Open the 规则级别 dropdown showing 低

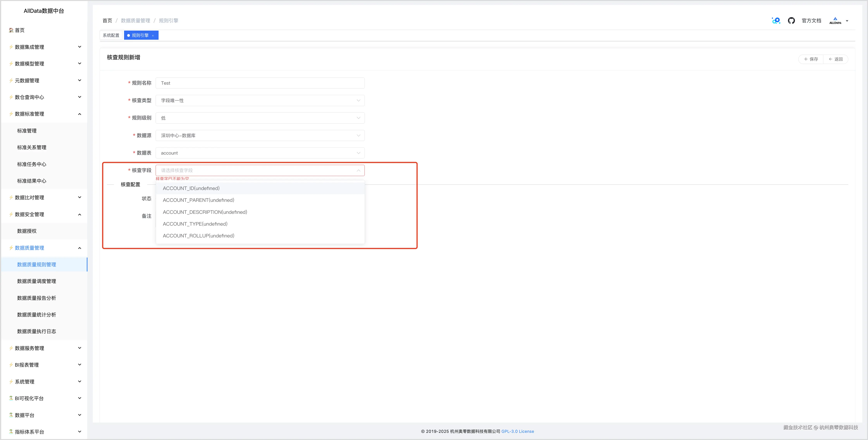[x=260, y=118]
